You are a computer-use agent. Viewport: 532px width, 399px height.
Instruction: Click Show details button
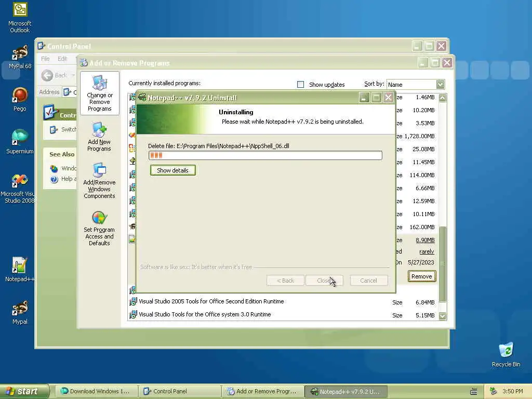[172, 170]
